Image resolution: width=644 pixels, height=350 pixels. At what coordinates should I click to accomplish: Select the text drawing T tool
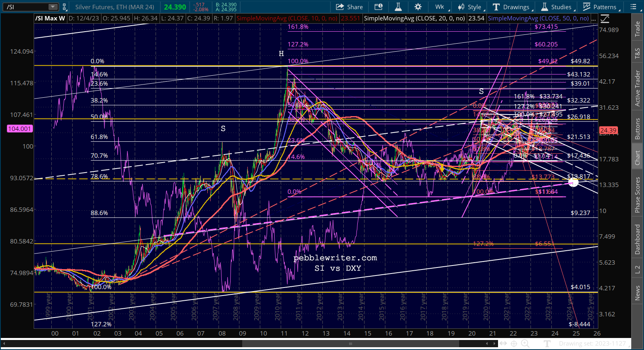(x=547, y=343)
